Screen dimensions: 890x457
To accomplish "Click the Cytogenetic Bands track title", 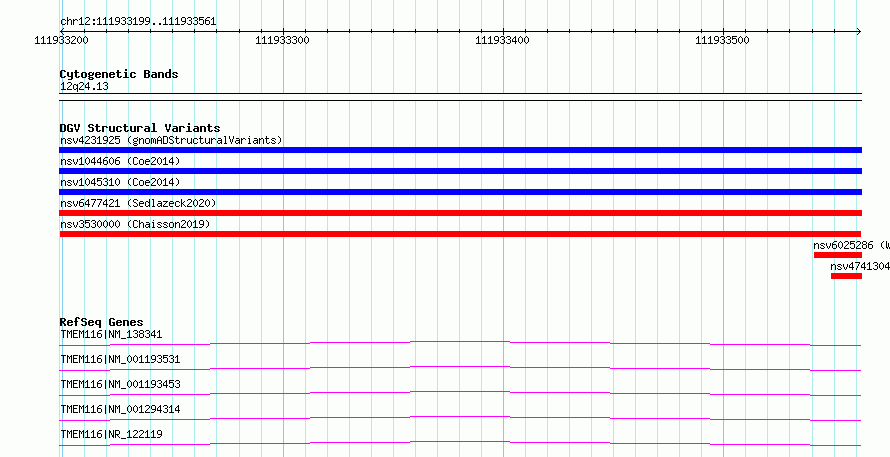I will (119, 74).
